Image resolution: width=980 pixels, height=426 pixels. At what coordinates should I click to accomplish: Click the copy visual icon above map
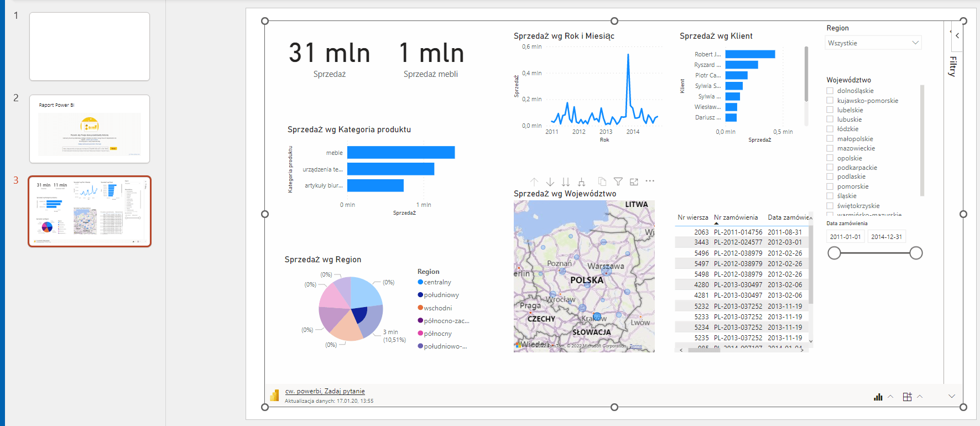pos(602,181)
